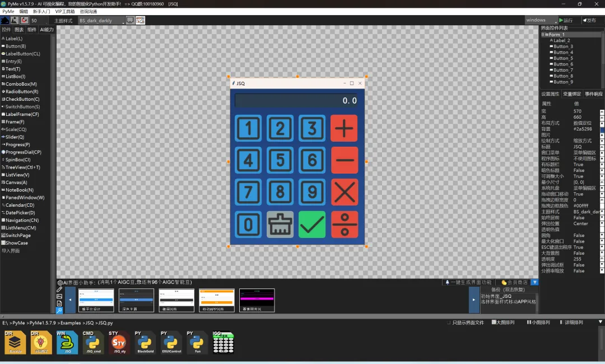The image size is (605, 364).
Task: Select the 移动APP风格 style thumbnail
Action: click(x=216, y=300)
